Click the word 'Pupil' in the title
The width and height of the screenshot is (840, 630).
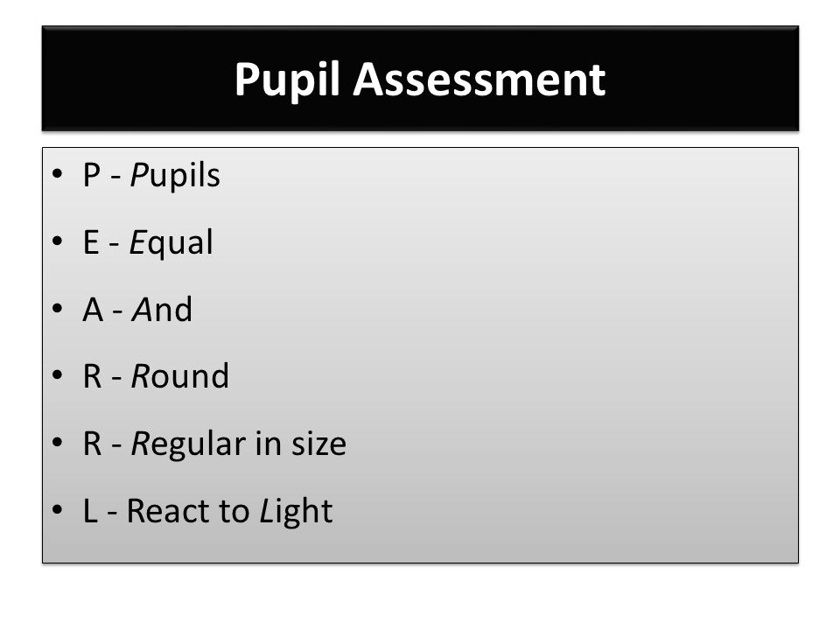click(288, 80)
